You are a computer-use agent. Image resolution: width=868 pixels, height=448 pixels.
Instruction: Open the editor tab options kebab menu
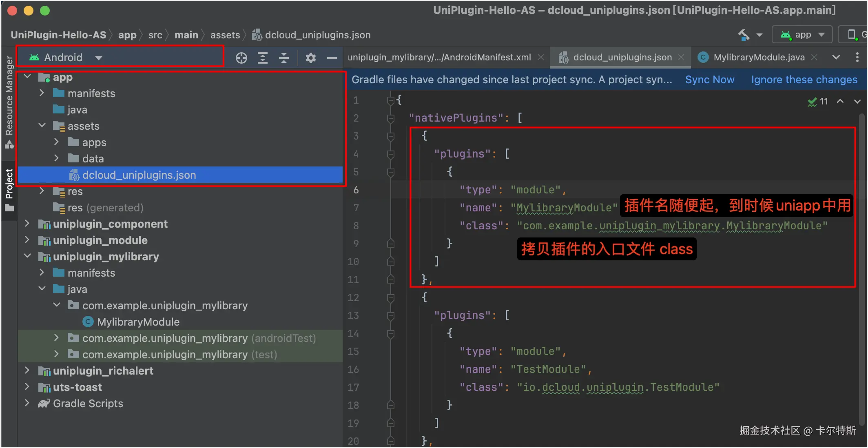click(x=857, y=57)
